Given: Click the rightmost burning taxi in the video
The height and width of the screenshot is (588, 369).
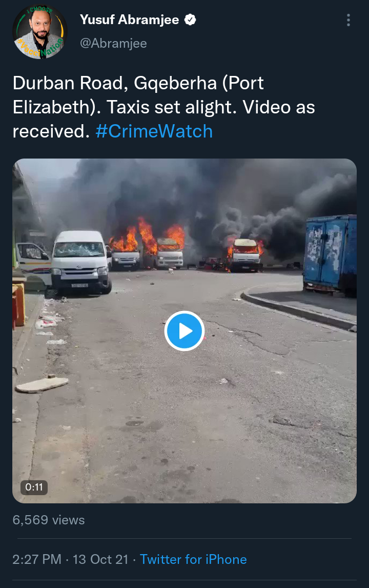Looking at the screenshot, I should tap(245, 255).
